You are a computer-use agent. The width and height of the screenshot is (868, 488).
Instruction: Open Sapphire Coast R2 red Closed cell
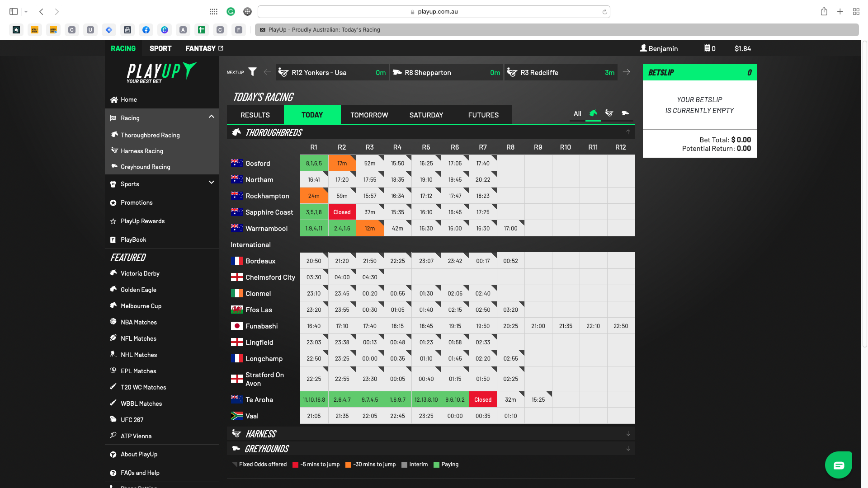pyautogui.click(x=342, y=212)
